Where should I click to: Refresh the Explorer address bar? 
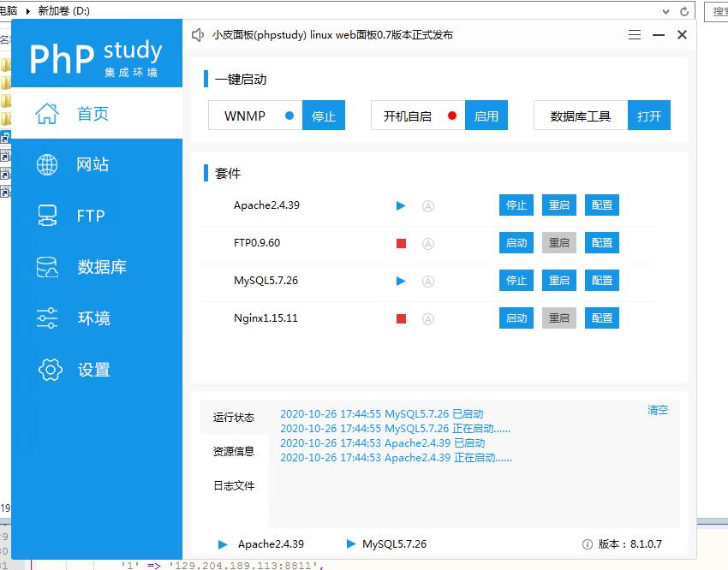click(684, 11)
